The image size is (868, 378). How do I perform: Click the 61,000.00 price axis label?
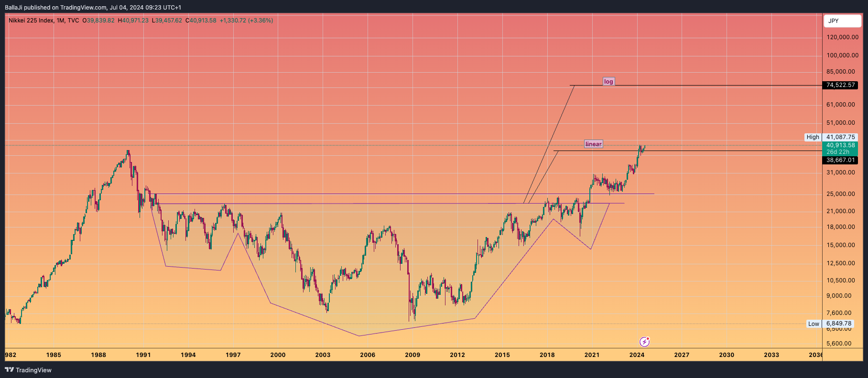(841, 105)
